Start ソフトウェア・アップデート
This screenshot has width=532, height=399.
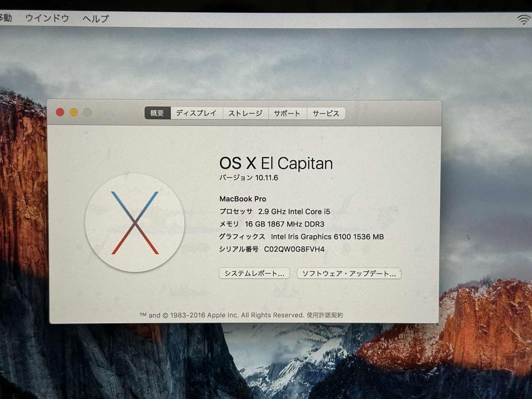click(347, 273)
